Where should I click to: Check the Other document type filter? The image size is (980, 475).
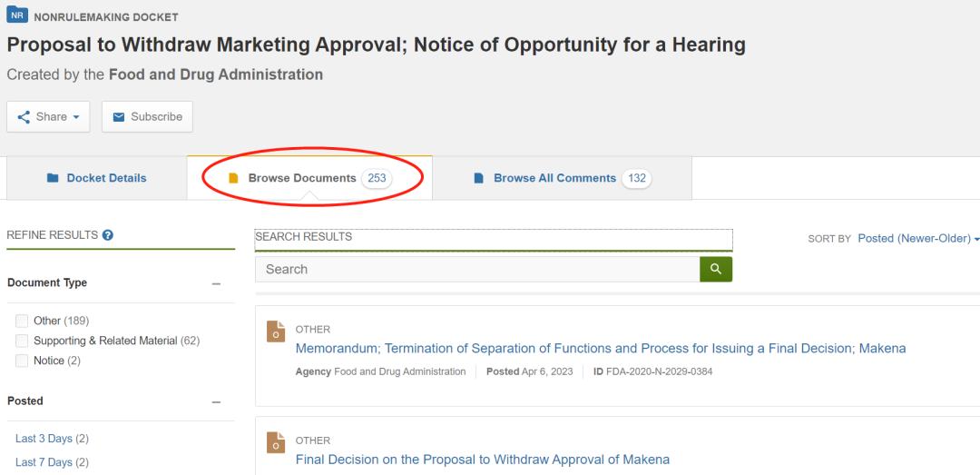coord(22,321)
